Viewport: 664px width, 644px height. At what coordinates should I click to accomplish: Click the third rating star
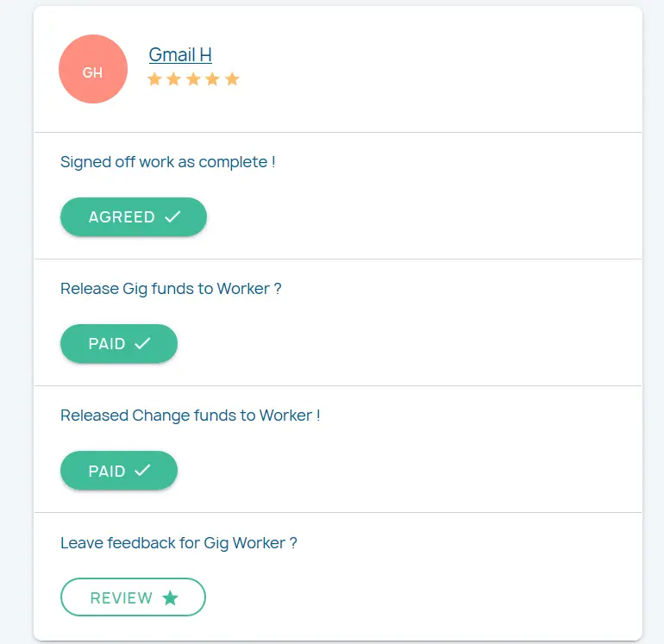point(193,79)
